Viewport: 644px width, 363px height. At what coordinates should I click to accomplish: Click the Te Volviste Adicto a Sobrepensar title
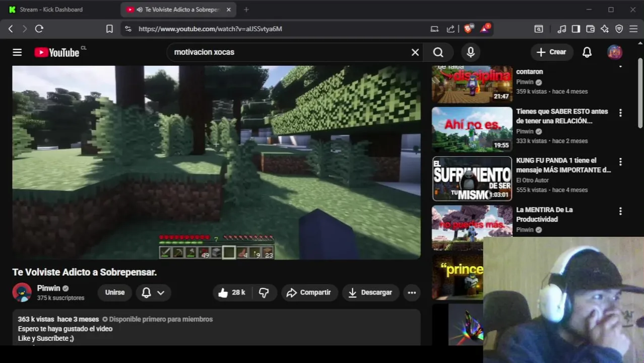85,272
